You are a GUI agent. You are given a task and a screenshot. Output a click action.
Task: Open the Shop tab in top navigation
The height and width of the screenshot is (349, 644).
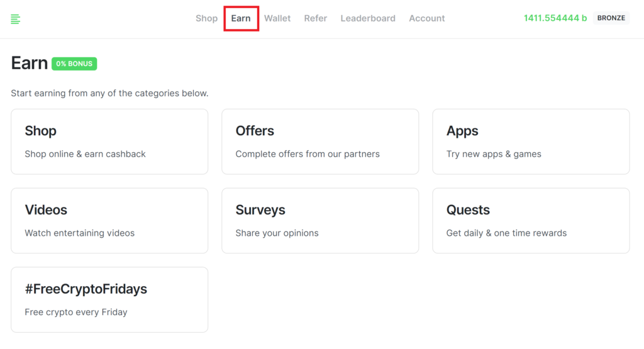(x=206, y=18)
